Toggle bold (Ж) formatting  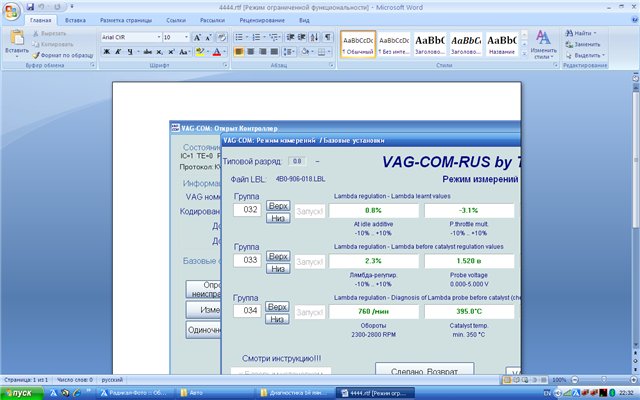click(x=107, y=52)
